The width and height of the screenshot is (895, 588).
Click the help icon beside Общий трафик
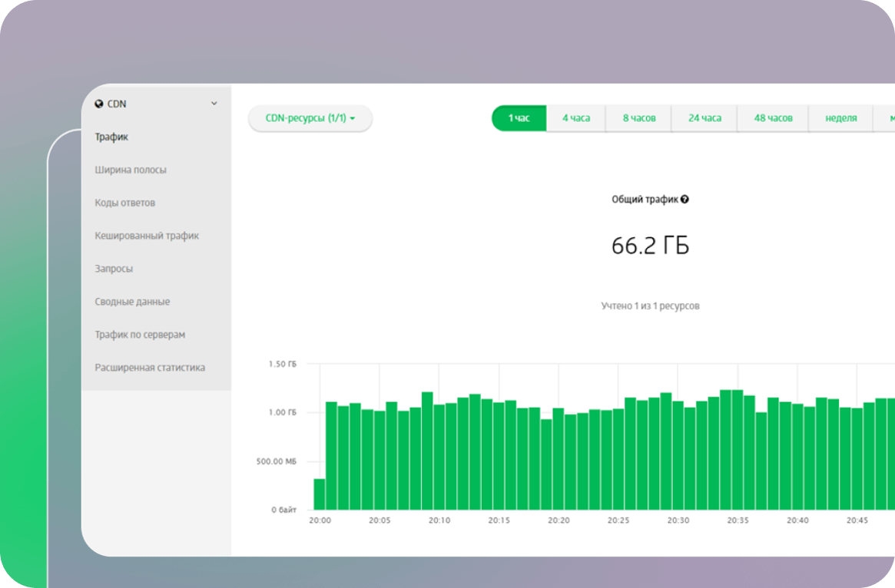[685, 200]
